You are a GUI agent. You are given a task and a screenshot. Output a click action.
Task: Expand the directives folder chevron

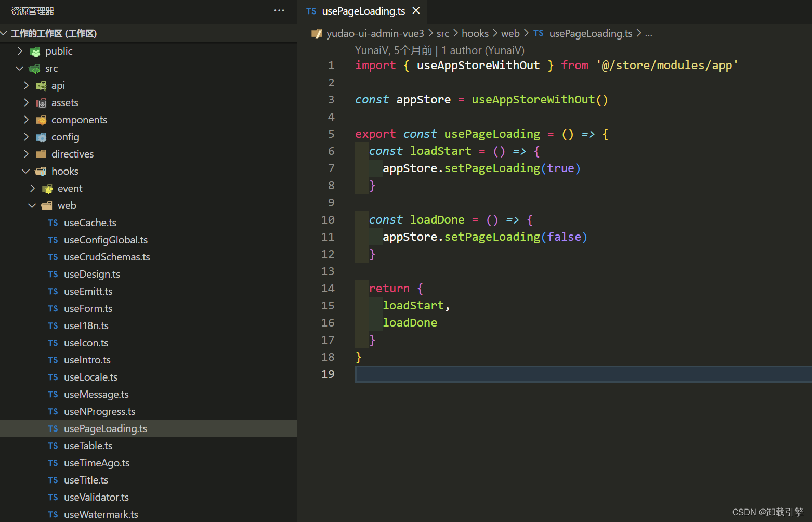pos(26,154)
